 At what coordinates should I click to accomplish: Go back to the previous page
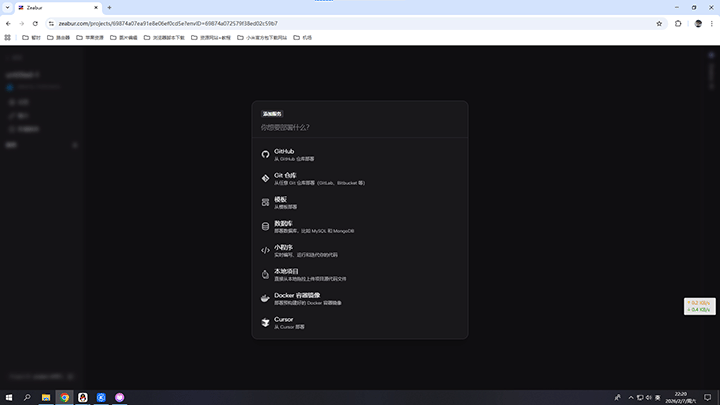tap(8, 23)
